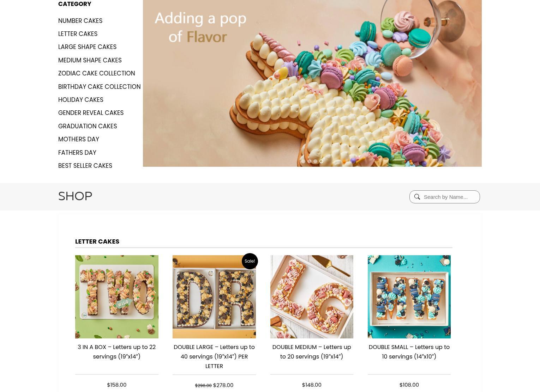Open the LG Double Medium cake image

(x=312, y=297)
